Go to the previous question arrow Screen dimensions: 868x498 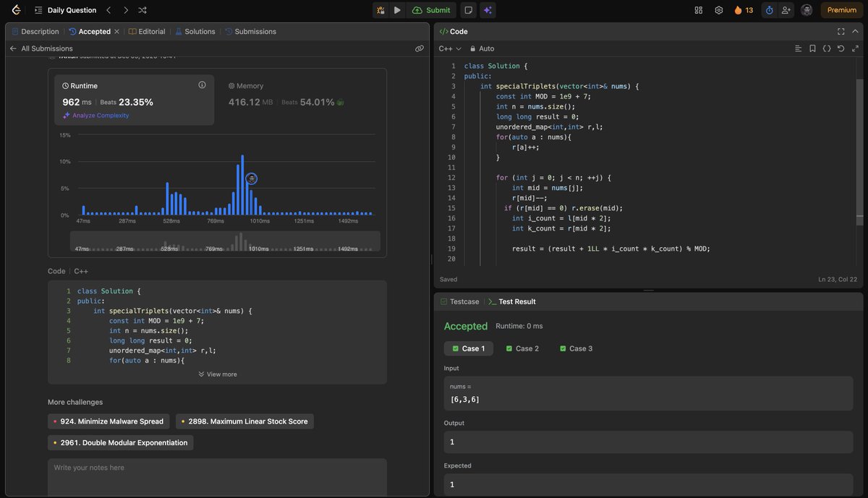tap(109, 10)
